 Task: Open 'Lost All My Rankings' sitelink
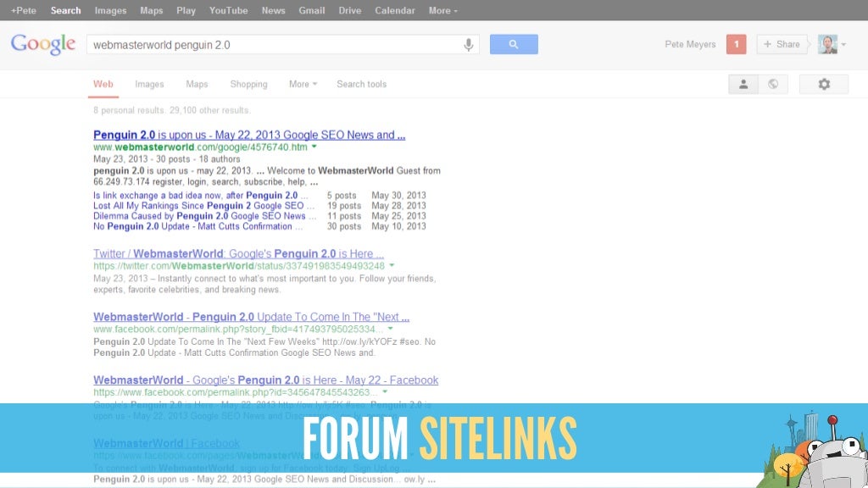coord(203,206)
